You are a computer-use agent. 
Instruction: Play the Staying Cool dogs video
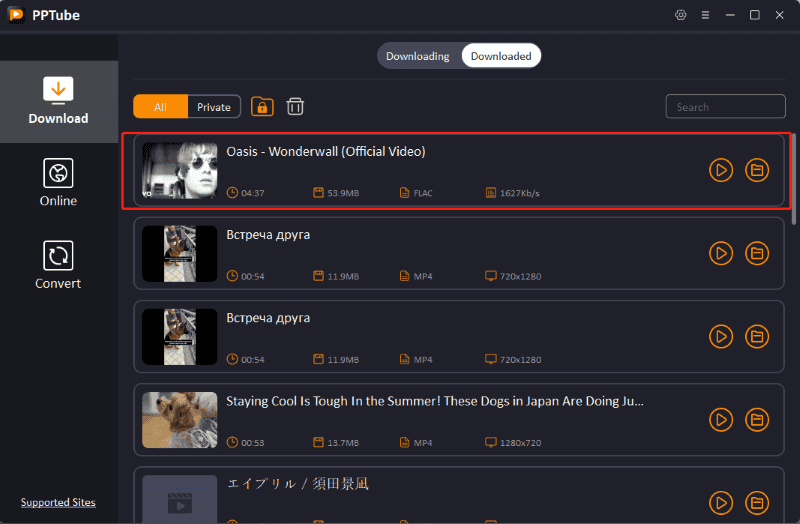tap(720, 419)
